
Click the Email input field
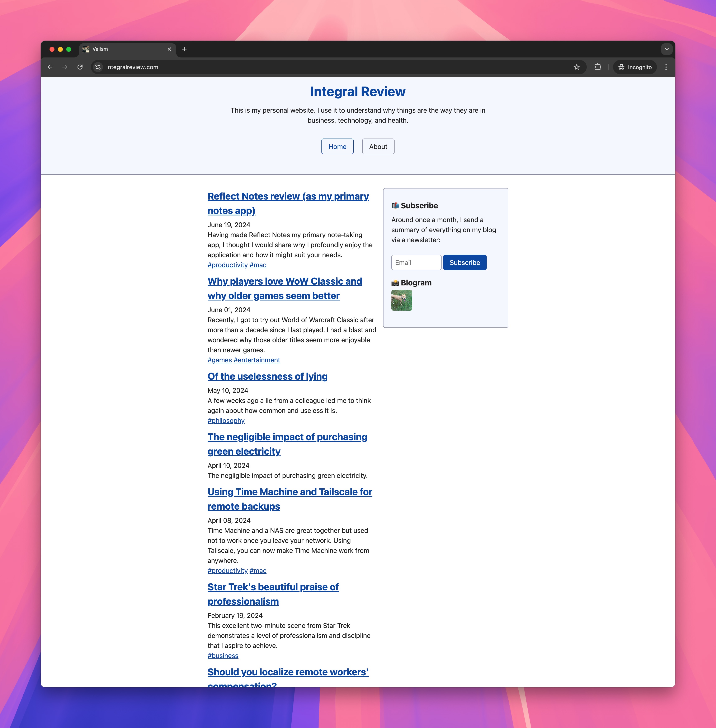[x=416, y=263]
